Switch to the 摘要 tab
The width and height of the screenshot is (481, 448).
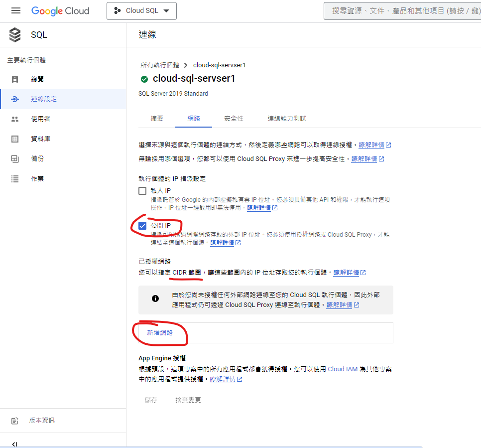(x=157, y=119)
